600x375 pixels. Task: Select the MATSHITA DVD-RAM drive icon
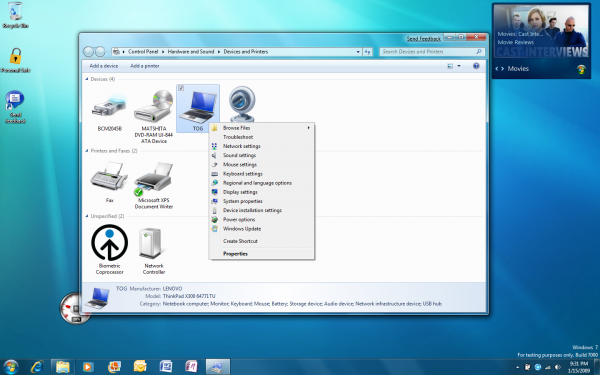tap(153, 106)
